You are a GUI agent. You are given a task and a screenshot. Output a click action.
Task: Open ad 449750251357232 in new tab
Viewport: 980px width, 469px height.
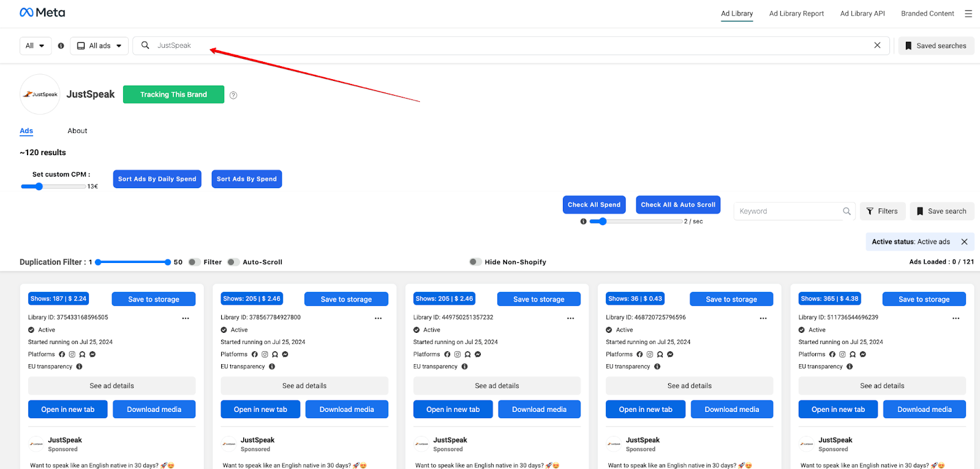pyautogui.click(x=453, y=410)
